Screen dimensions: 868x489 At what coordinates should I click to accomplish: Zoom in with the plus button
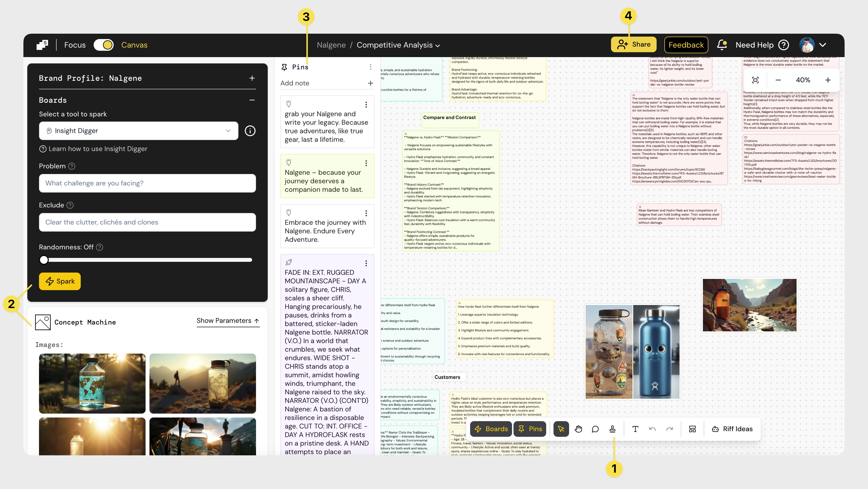pos(828,80)
